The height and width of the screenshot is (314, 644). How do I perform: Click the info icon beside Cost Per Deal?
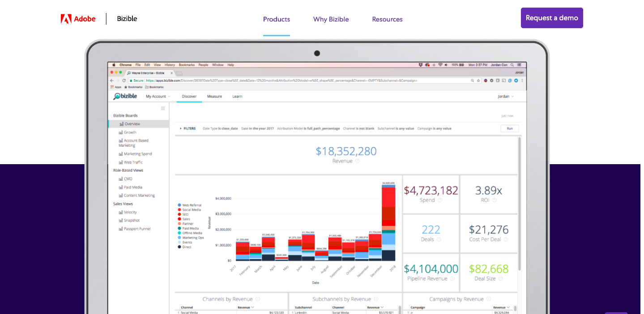point(506,240)
